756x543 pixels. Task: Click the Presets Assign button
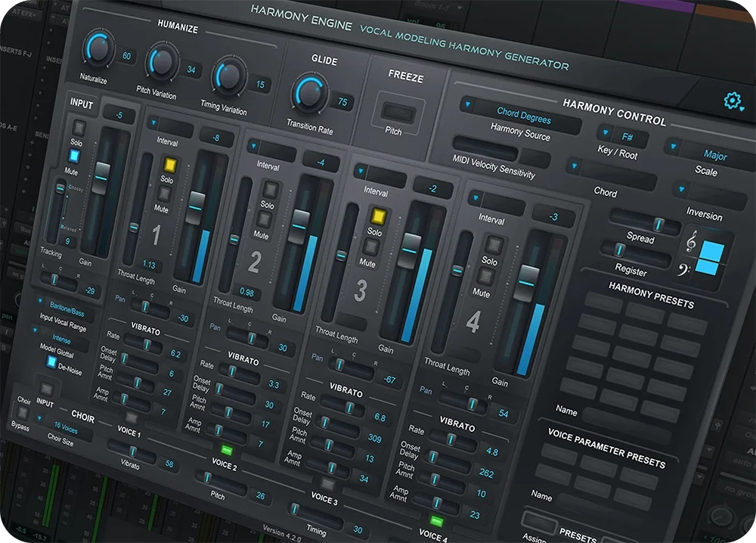click(539, 523)
